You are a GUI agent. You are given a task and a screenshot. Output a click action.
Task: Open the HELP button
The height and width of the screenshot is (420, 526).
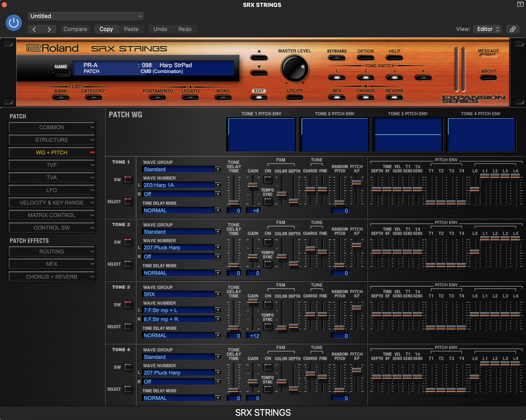(x=394, y=58)
